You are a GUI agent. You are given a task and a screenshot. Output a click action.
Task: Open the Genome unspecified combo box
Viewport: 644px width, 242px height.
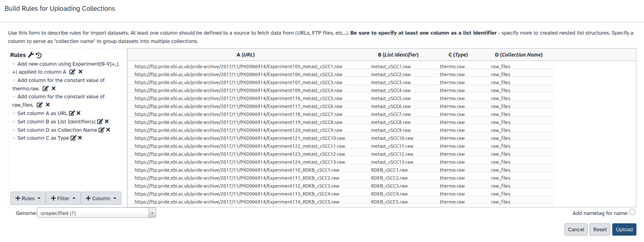[96, 213]
